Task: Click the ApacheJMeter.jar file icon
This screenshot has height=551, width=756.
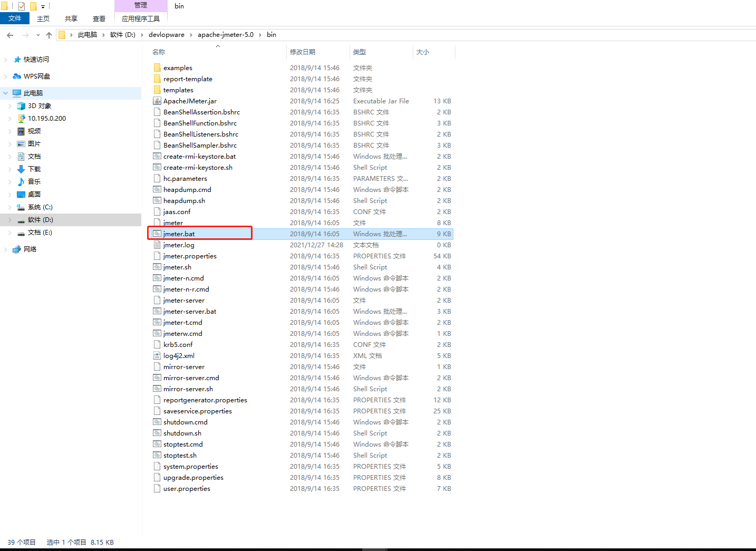Action: pyautogui.click(x=157, y=101)
